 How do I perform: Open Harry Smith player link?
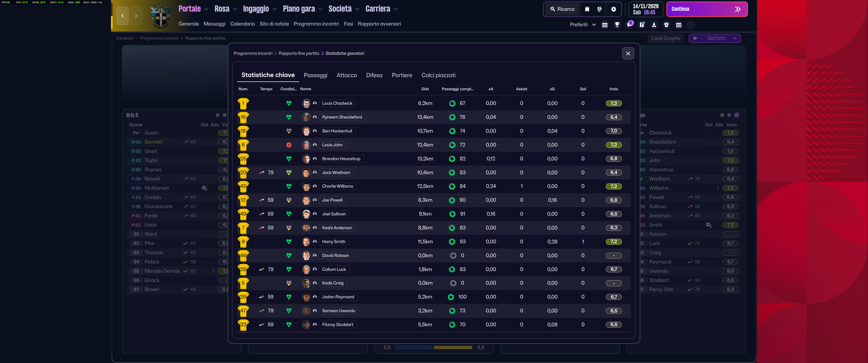pos(334,241)
